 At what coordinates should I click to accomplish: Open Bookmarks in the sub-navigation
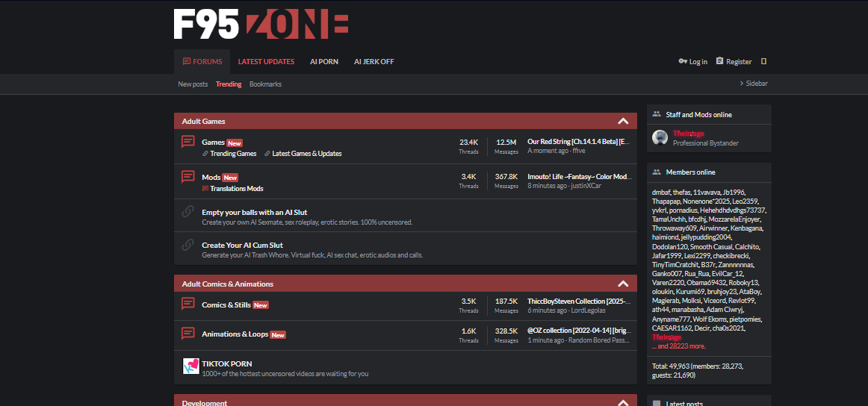[x=265, y=84]
